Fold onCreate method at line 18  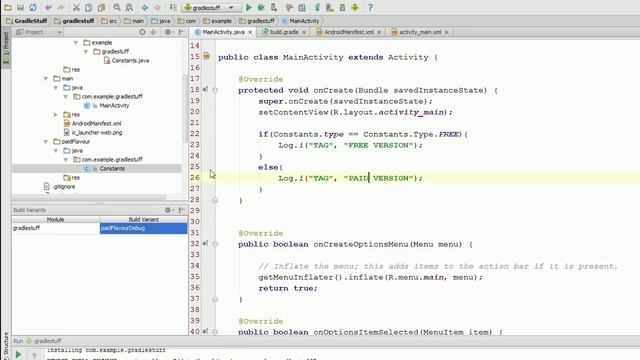[215, 90]
